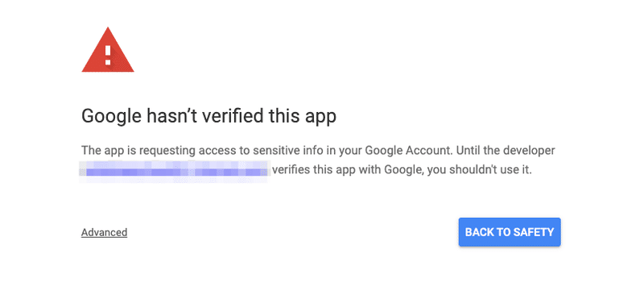Return to safety using the blue button
Viewport: 644px width, 308px height.
tap(510, 232)
